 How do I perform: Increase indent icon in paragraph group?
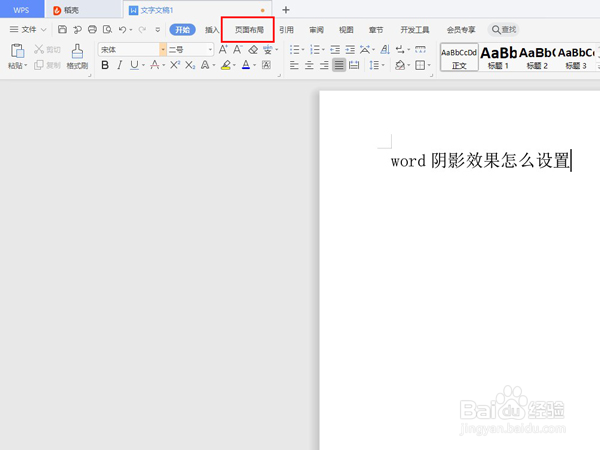point(350,49)
